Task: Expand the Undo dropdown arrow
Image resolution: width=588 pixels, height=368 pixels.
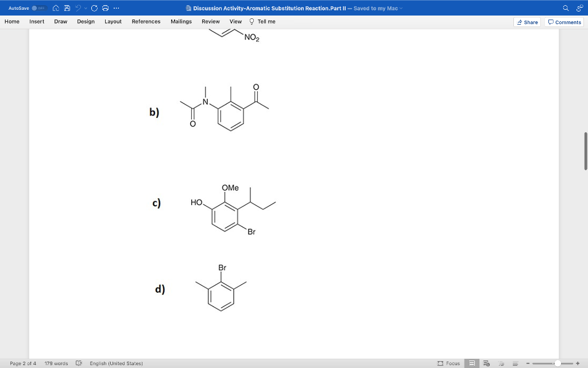Action: [x=85, y=8]
